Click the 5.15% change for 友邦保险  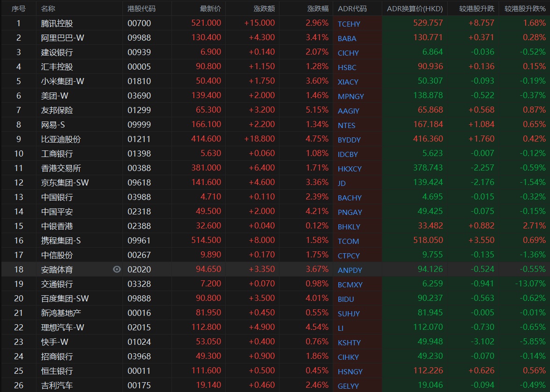coord(317,110)
